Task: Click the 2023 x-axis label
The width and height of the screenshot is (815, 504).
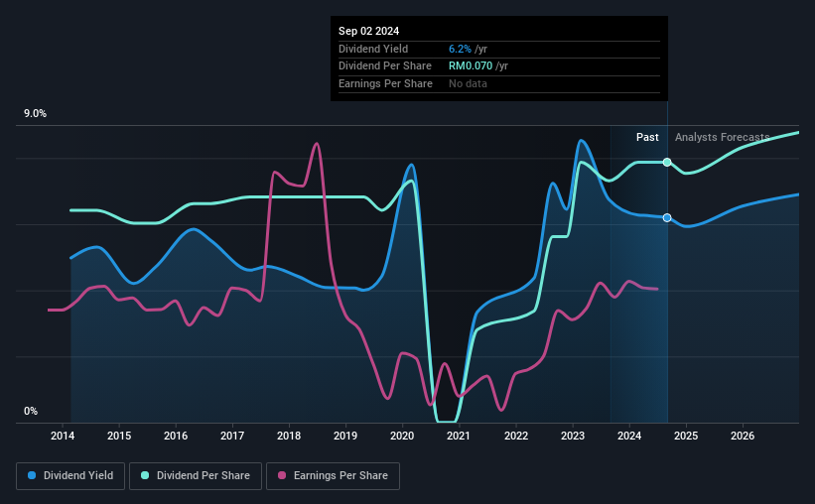Action: coord(573,436)
